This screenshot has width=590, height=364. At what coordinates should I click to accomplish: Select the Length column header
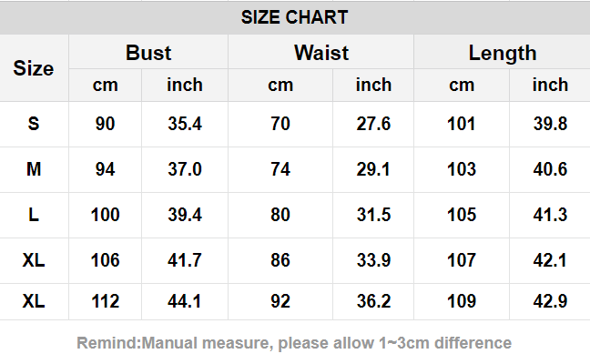pyautogui.click(x=503, y=54)
